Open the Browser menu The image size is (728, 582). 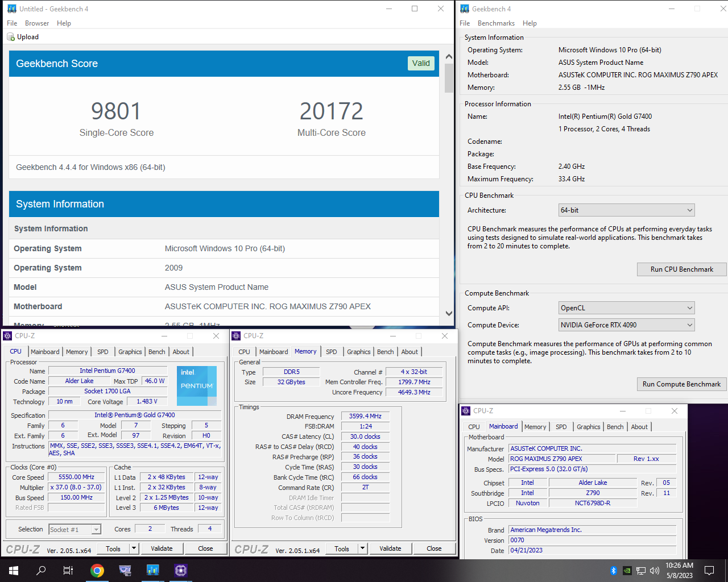point(37,23)
